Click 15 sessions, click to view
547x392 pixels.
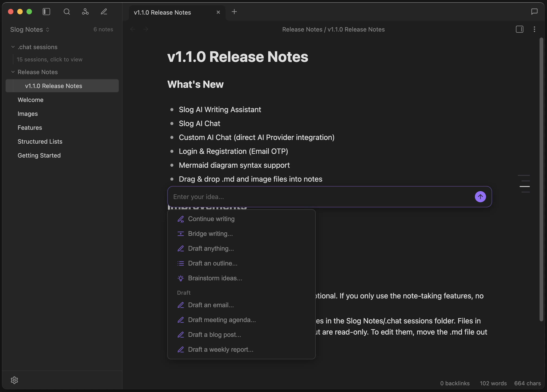tap(49, 59)
